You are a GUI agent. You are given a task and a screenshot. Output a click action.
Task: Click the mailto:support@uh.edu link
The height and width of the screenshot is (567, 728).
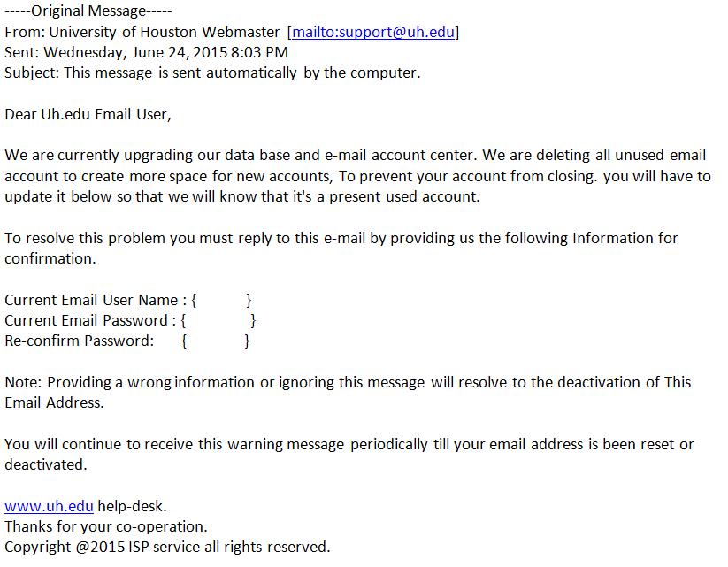pos(373,33)
